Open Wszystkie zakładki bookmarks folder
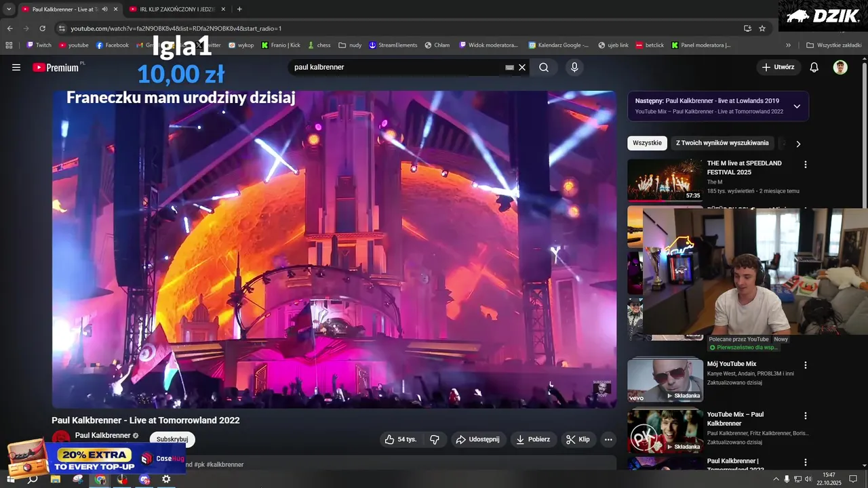The width and height of the screenshot is (868, 488). click(x=833, y=45)
